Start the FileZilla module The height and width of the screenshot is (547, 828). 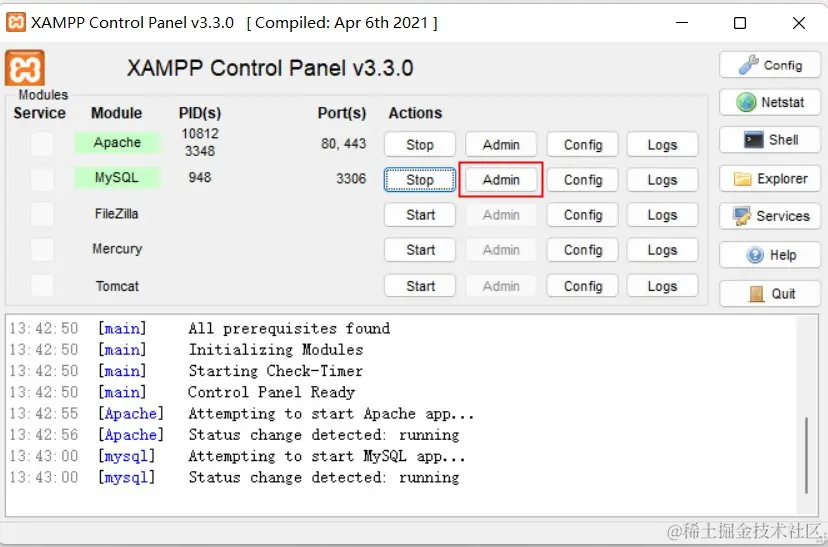[420, 215]
